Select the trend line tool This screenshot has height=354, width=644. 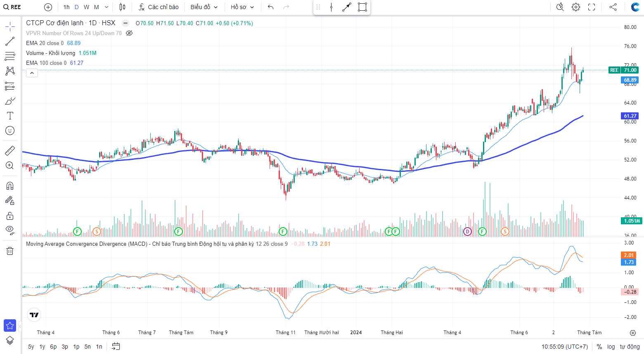10,41
